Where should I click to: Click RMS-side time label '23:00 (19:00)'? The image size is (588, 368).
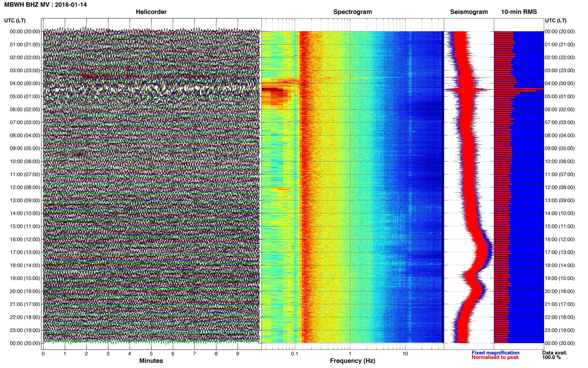(560, 330)
